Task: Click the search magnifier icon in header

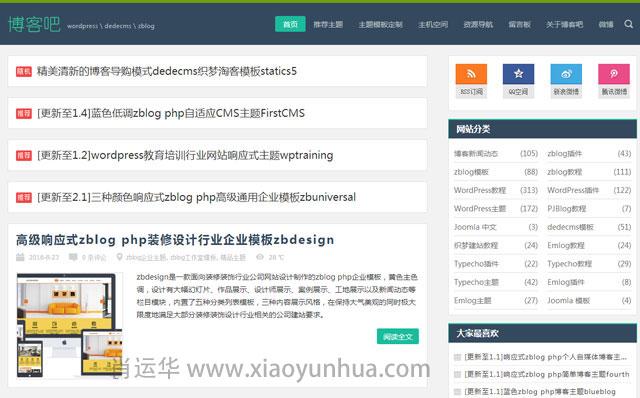Action: coord(629,24)
